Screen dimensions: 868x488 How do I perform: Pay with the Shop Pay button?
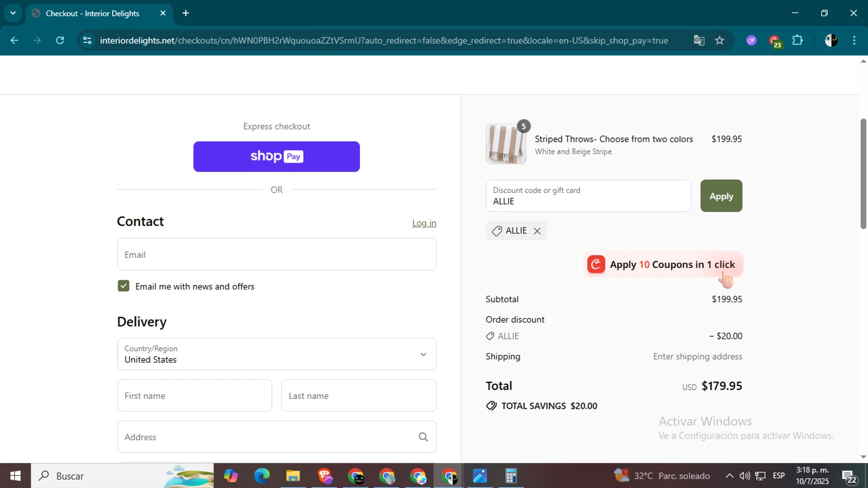point(277,156)
